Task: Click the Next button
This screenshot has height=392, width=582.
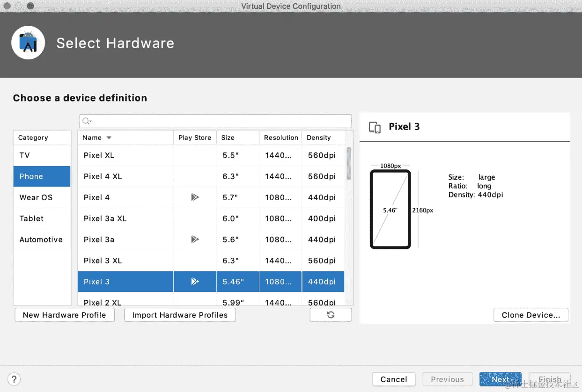Action: [500, 379]
